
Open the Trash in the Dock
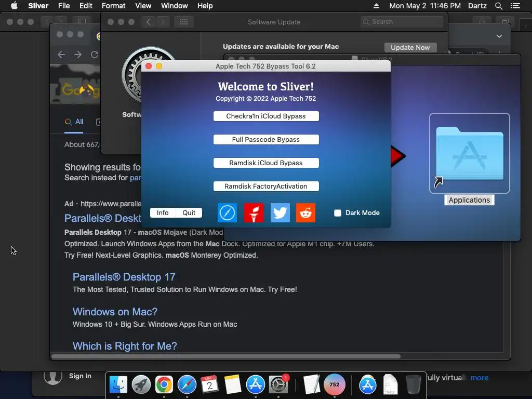tap(413, 385)
